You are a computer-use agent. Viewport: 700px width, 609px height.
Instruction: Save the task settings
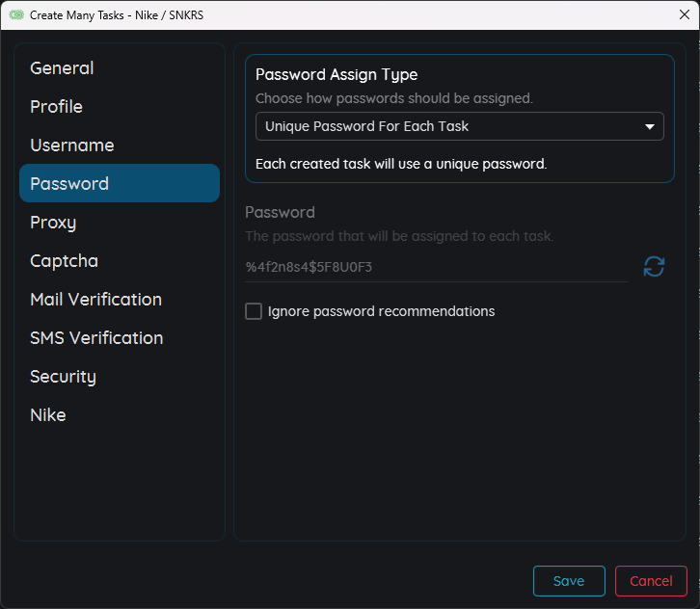pos(569,581)
